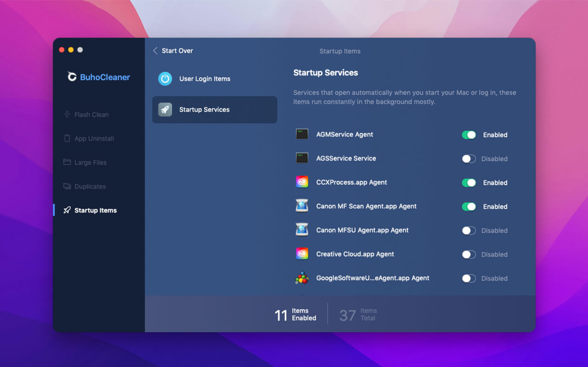Enable the Creative Cloud.app Agent toggle
Screen dimensions: 588x367
coord(468,255)
